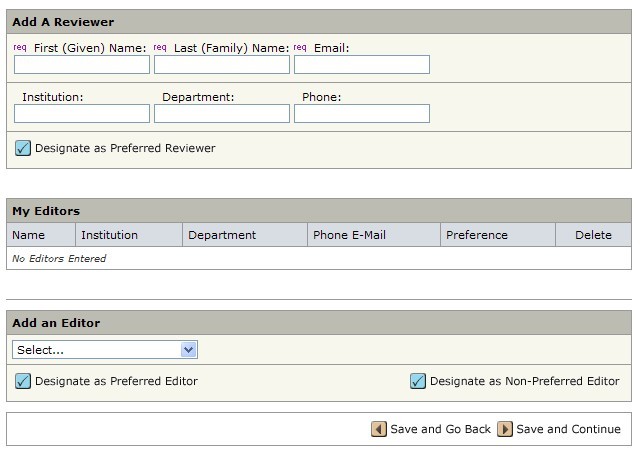Focus the Last (Family) Name field

[x=222, y=65]
